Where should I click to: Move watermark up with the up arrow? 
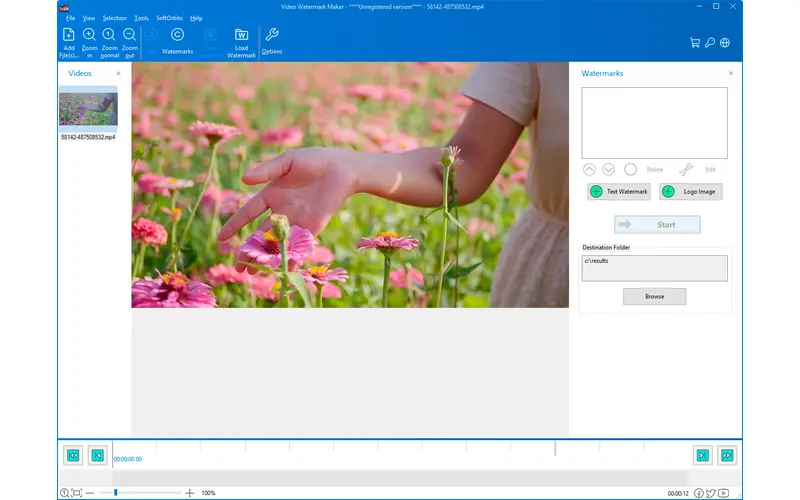(x=589, y=170)
